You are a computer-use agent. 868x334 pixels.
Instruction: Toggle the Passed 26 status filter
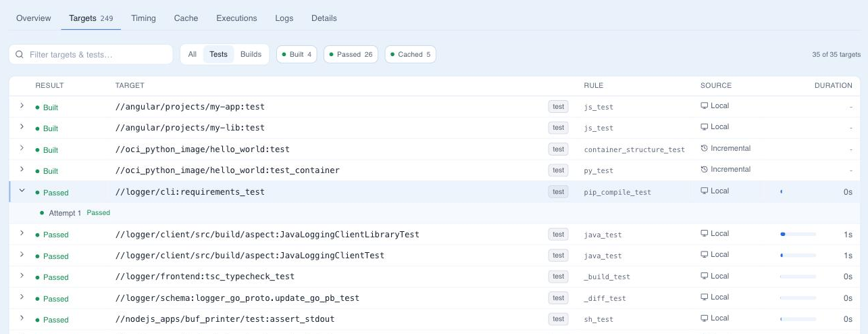tap(351, 54)
